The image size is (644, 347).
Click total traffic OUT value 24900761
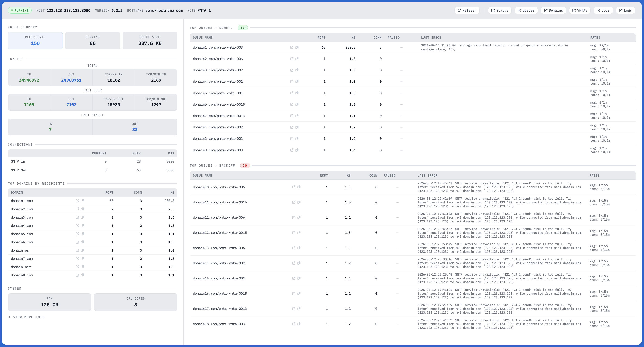(71, 80)
